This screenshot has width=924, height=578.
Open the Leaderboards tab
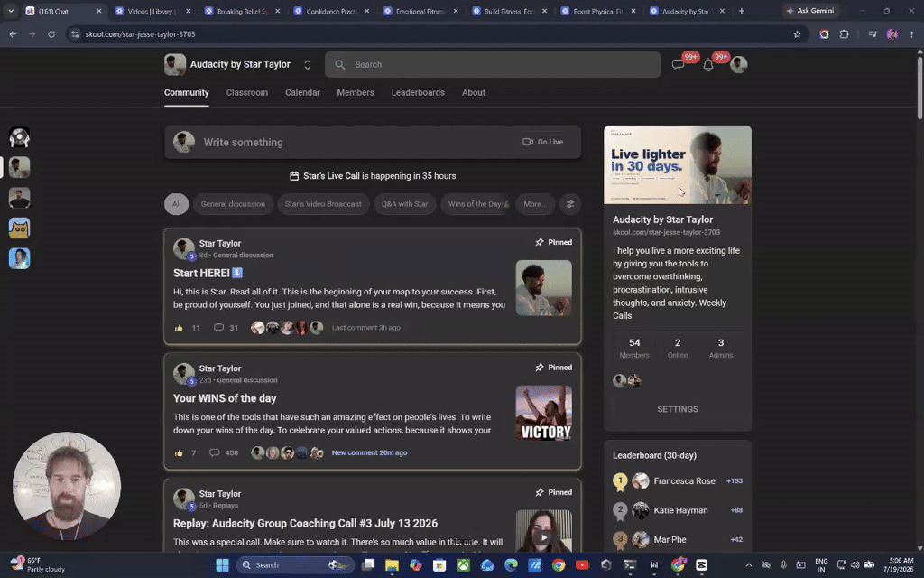(x=418, y=93)
